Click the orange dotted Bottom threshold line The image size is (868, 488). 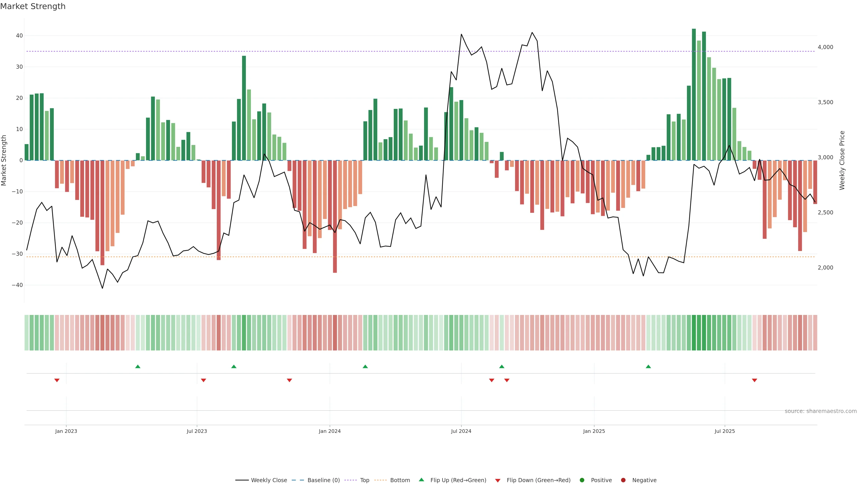tap(404, 257)
